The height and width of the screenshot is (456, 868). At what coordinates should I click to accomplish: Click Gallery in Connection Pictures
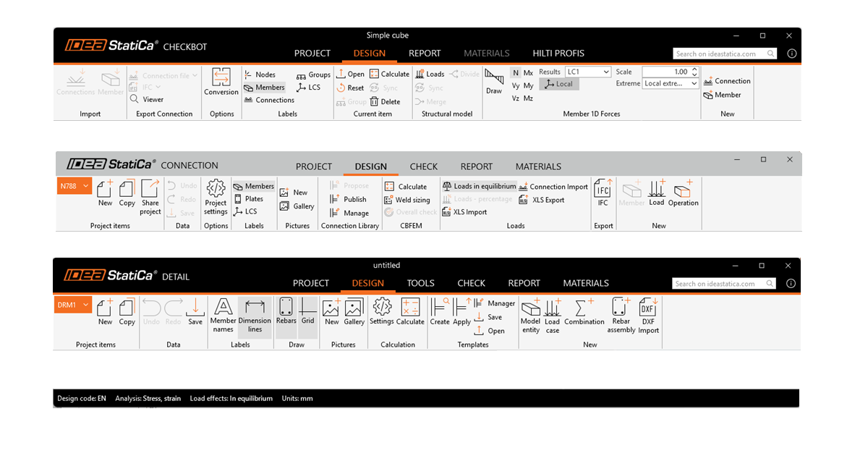pyautogui.click(x=297, y=206)
